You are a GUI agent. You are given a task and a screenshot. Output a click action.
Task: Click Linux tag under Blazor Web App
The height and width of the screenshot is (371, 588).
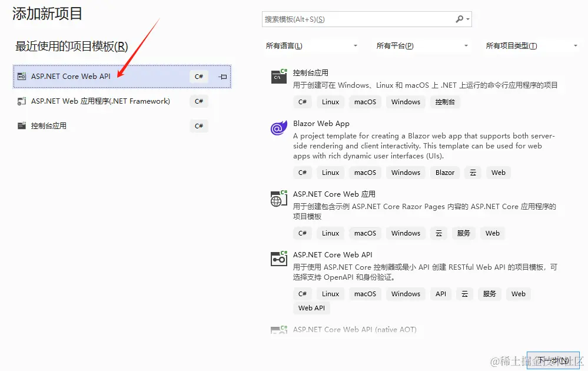(x=330, y=173)
